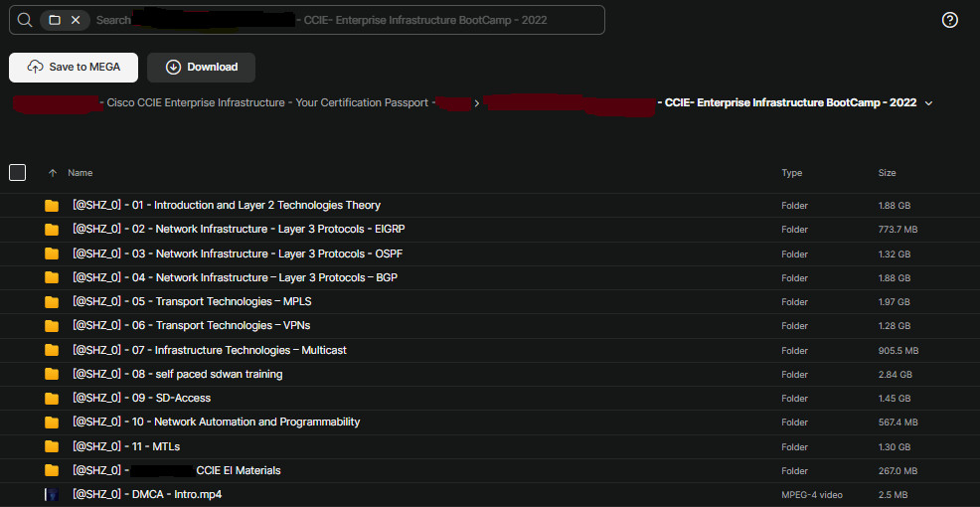Select '01 - Introduction and Layer 2 Technologies Theory'

pyautogui.click(x=227, y=205)
